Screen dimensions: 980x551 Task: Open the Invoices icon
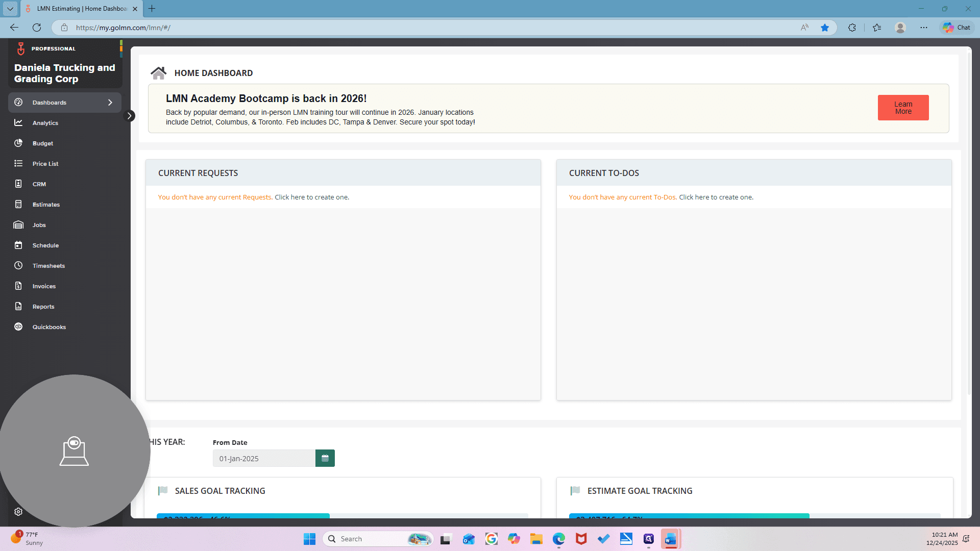coord(18,286)
